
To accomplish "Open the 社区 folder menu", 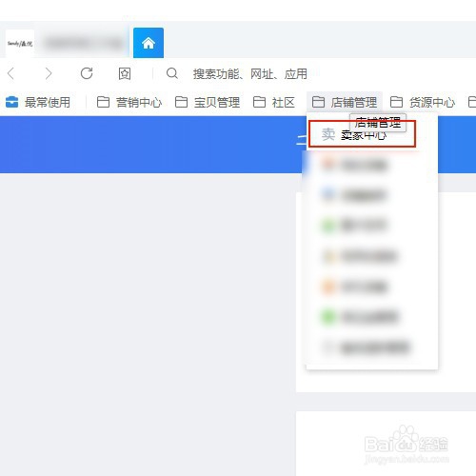I will 274,102.
